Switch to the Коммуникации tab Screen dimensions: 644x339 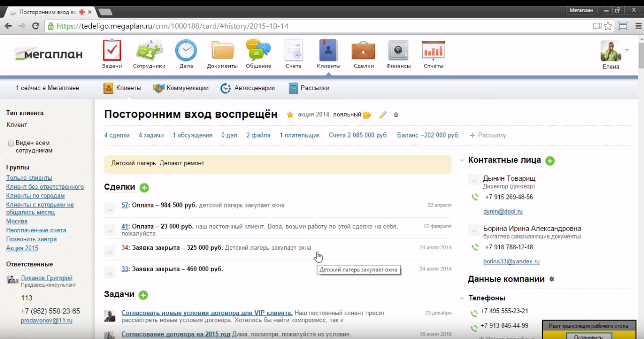coord(181,88)
